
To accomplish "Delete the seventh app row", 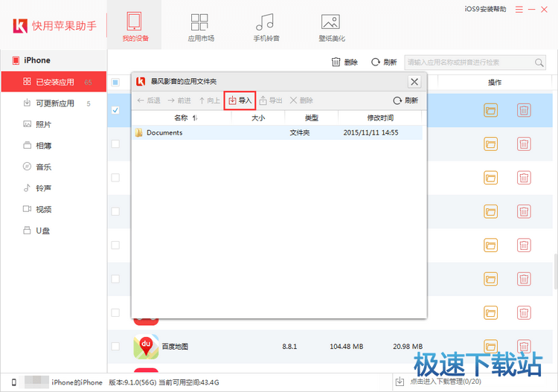I will (x=524, y=312).
